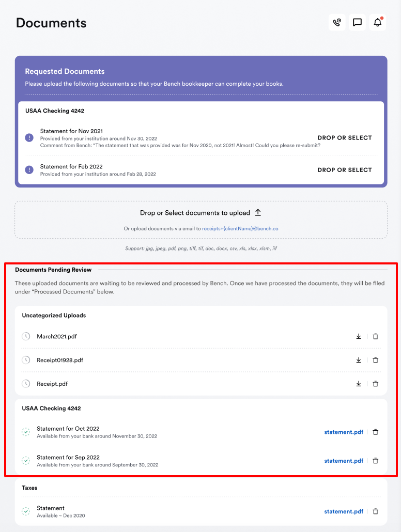Open statement.pdf for Statement for Oct 2022
401x532 pixels.
tap(344, 432)
